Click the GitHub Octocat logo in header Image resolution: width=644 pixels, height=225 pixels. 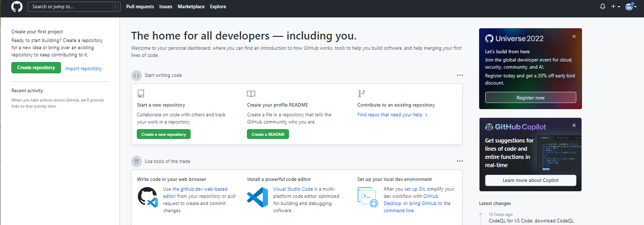point(17,7)
